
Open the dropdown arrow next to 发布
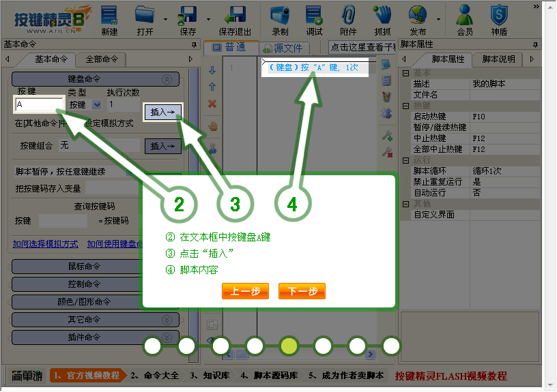[x=439, y=19]
